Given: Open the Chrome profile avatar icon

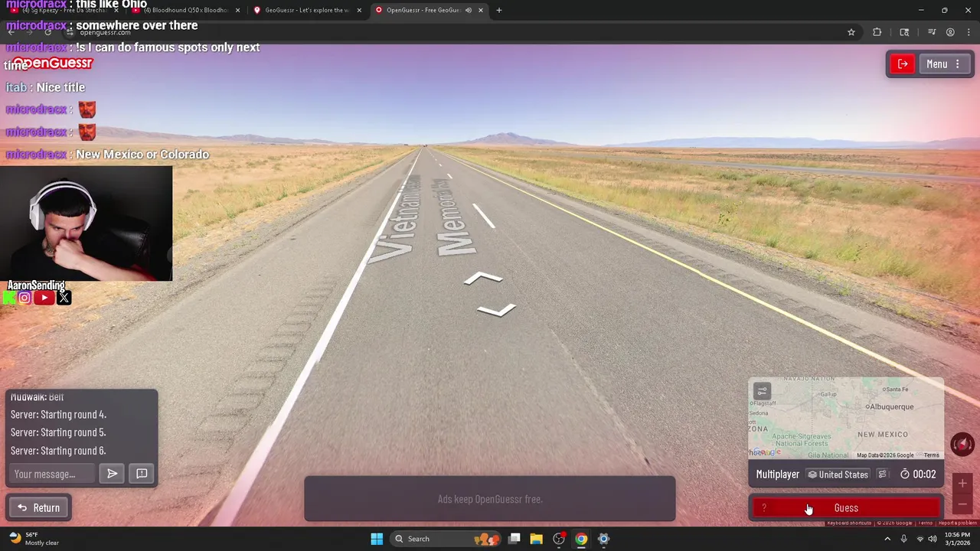Looking at the screenshot, I should (950, 32).
